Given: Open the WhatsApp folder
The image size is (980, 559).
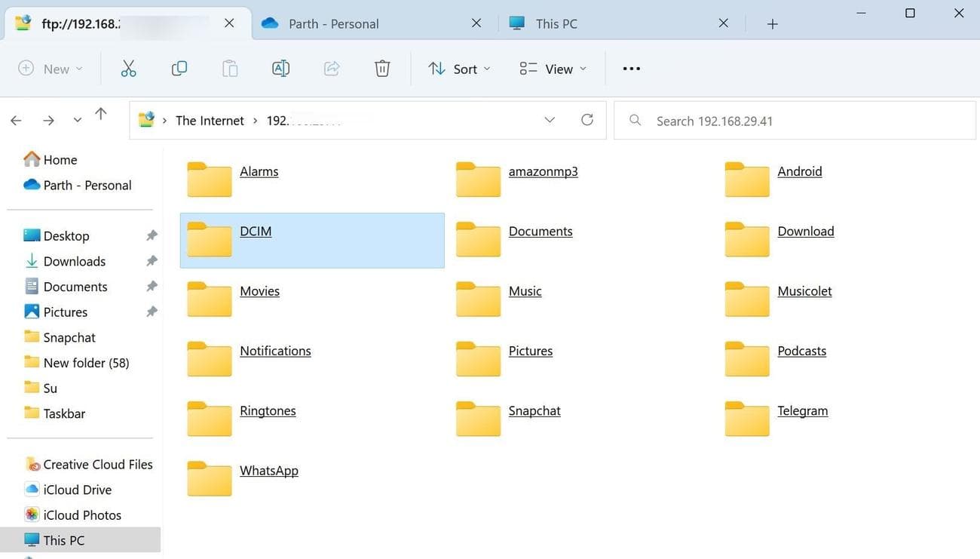Looking at the screenshot, I should click(x=268, y=470).
